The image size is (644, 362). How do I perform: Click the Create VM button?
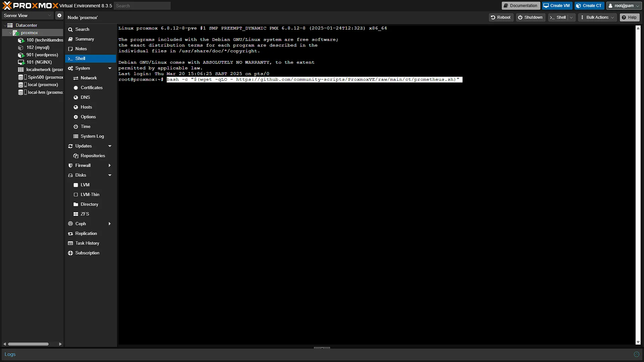(557, 6)
